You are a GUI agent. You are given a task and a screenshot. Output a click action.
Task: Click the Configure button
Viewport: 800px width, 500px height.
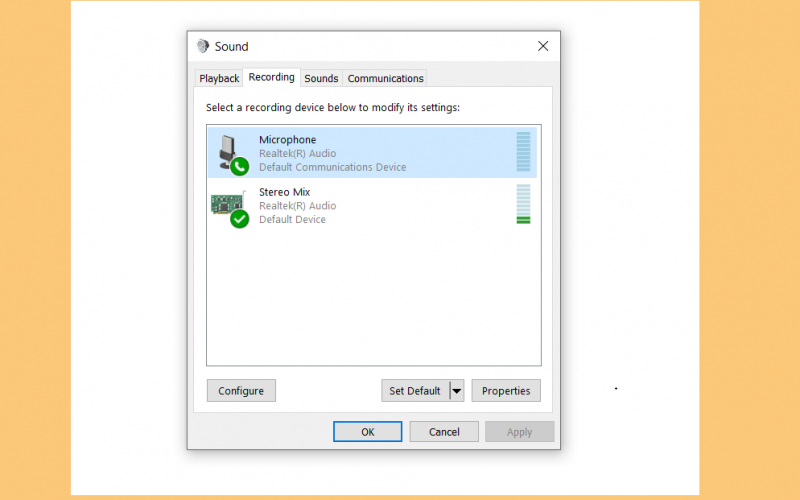241,391
